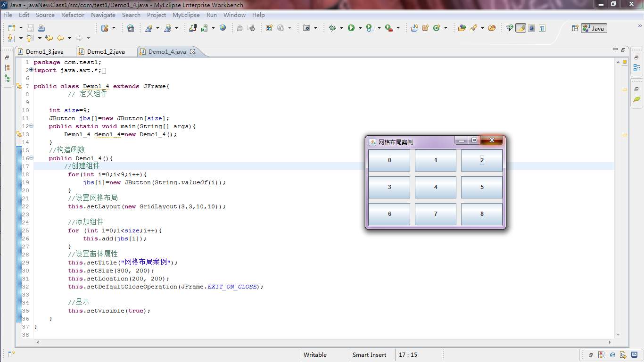Click the New Java Class icon
The width and height of the screenshot is (644, 362).
(x=437, y=28)
